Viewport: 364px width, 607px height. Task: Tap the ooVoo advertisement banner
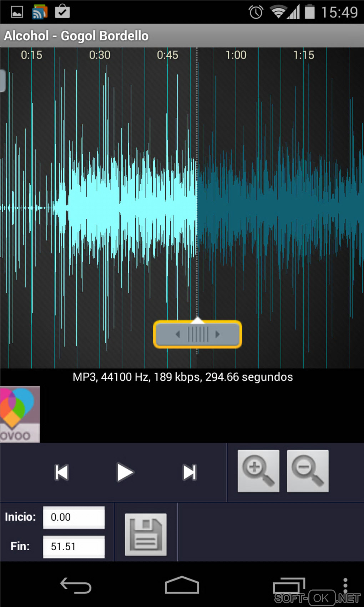coord(20,414)
